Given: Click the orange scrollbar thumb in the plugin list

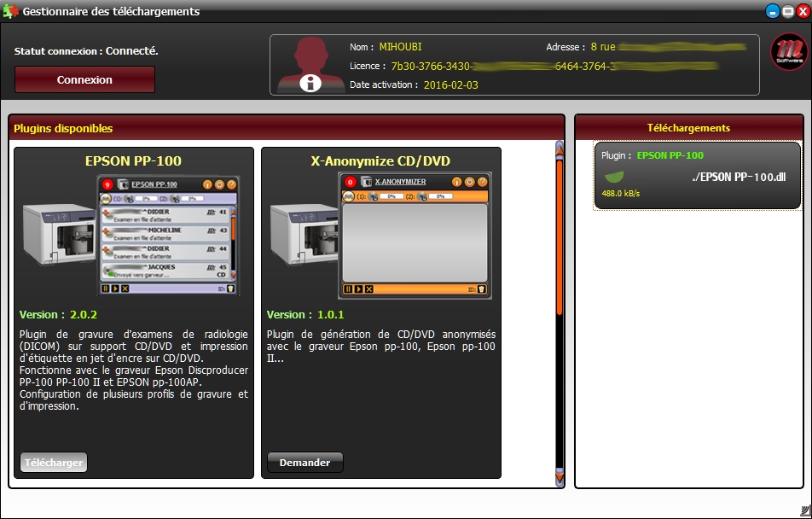Looking at the screenshot, I should click(560, 237).
